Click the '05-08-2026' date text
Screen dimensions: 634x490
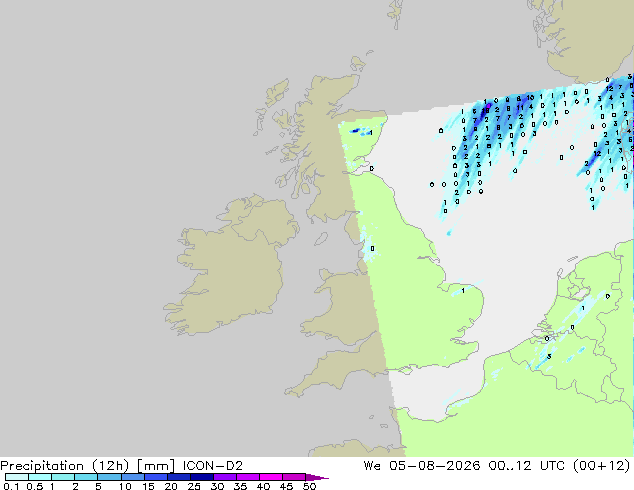click(x=434, y=466)
